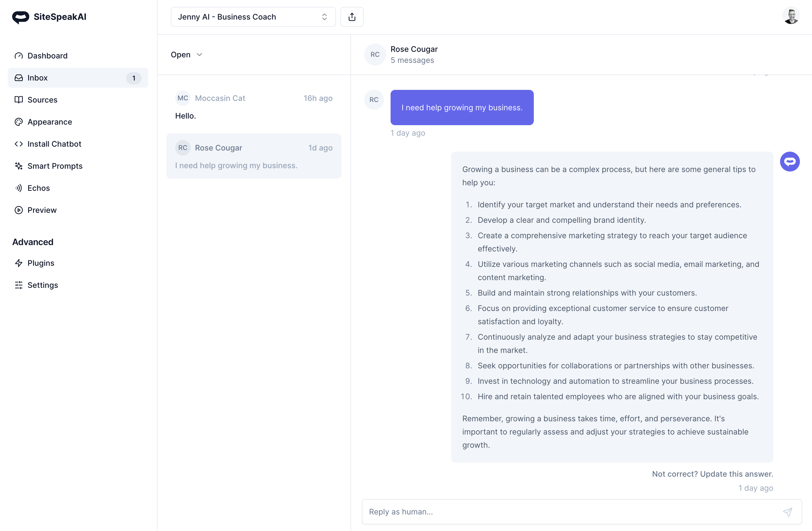Open the Plugins lightning bolt item
Viewport: 812px width, 531px height.
coord(40,263)
